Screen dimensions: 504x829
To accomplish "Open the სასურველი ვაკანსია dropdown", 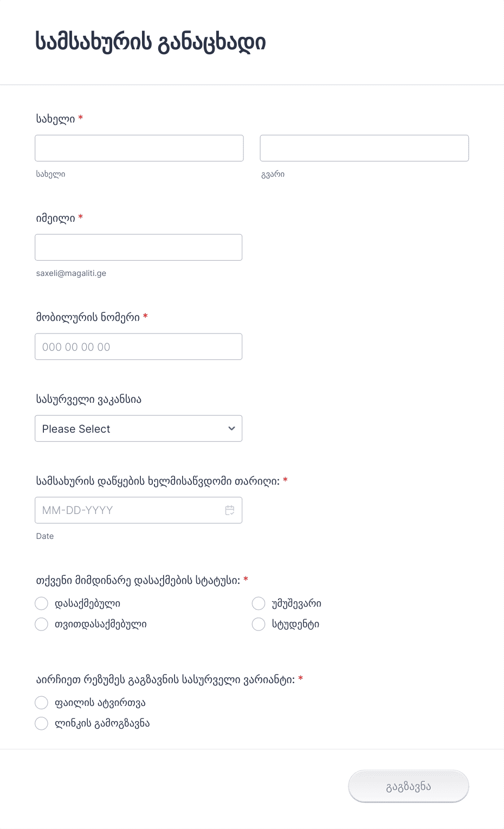I will coord(138,428).
